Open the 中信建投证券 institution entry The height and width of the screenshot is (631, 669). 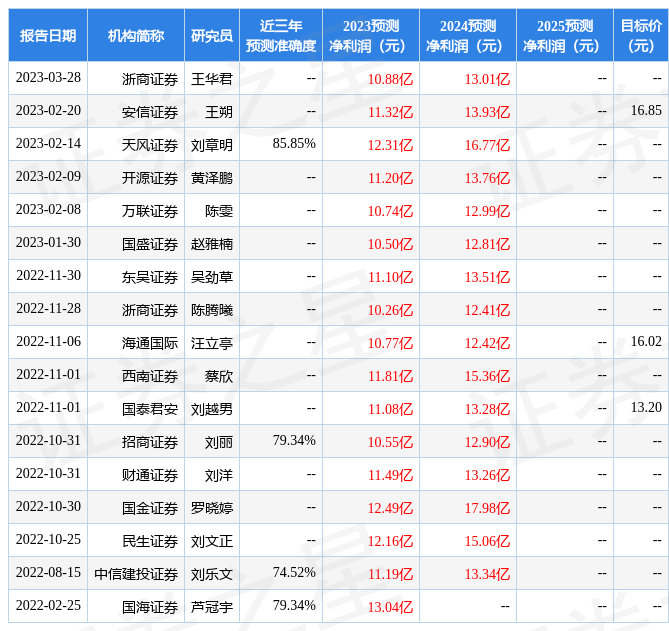(x=136, y=574)
